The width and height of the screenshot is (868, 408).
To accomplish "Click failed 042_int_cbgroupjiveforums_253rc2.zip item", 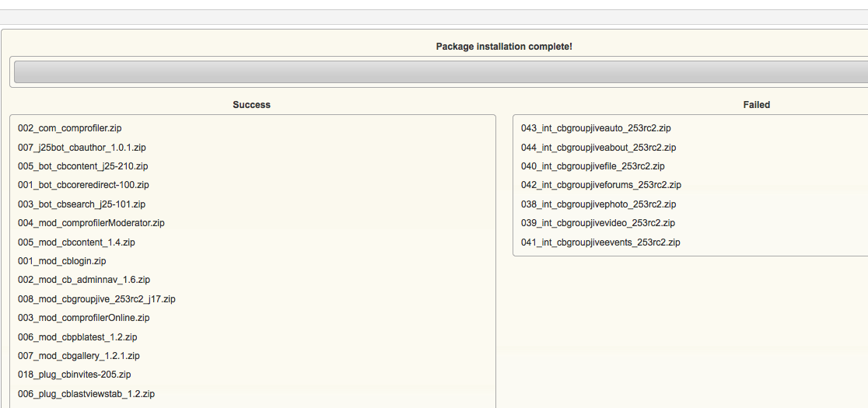I will point(601,185).
